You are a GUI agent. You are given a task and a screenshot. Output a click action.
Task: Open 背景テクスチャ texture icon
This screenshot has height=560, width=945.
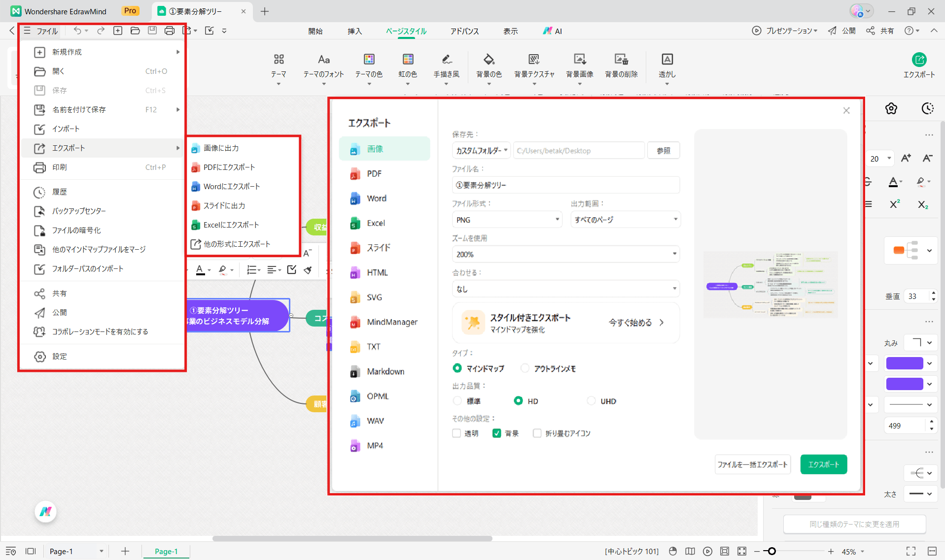pyautogui.click(x=534, y=59)
